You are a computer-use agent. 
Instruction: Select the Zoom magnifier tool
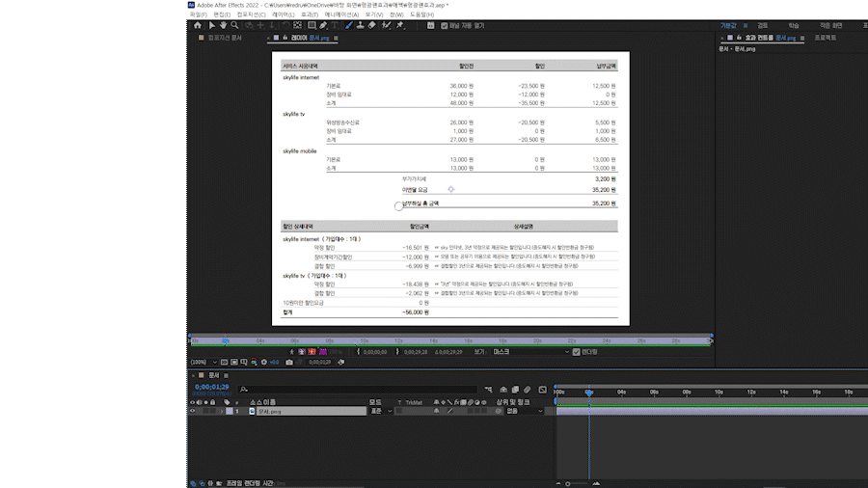234,25
